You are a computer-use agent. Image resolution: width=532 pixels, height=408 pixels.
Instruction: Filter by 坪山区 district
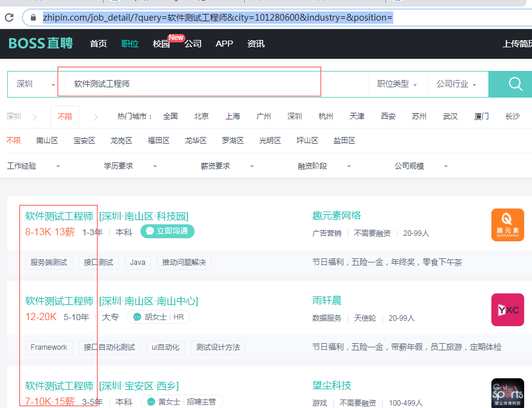307,141
